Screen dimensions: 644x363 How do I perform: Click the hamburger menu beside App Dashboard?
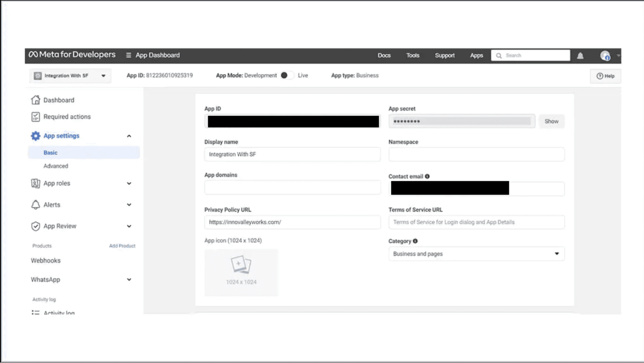[x=128, y=55]
